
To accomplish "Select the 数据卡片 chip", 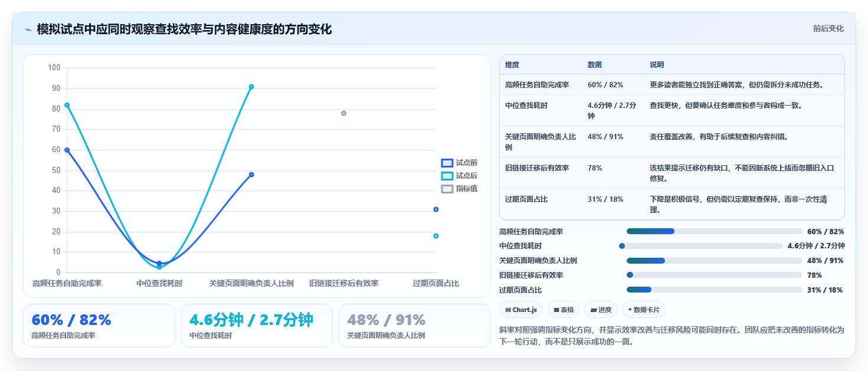I will [x=644, y=310].
